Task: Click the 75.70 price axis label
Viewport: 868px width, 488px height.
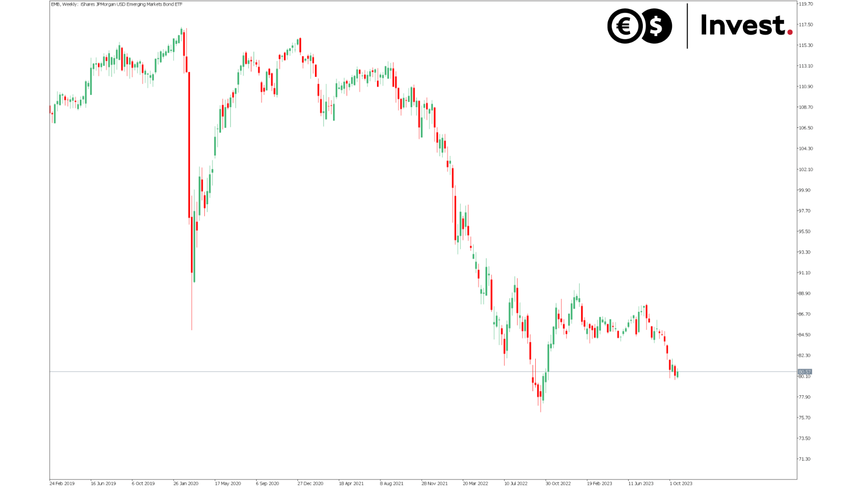Action: [805, 418]
